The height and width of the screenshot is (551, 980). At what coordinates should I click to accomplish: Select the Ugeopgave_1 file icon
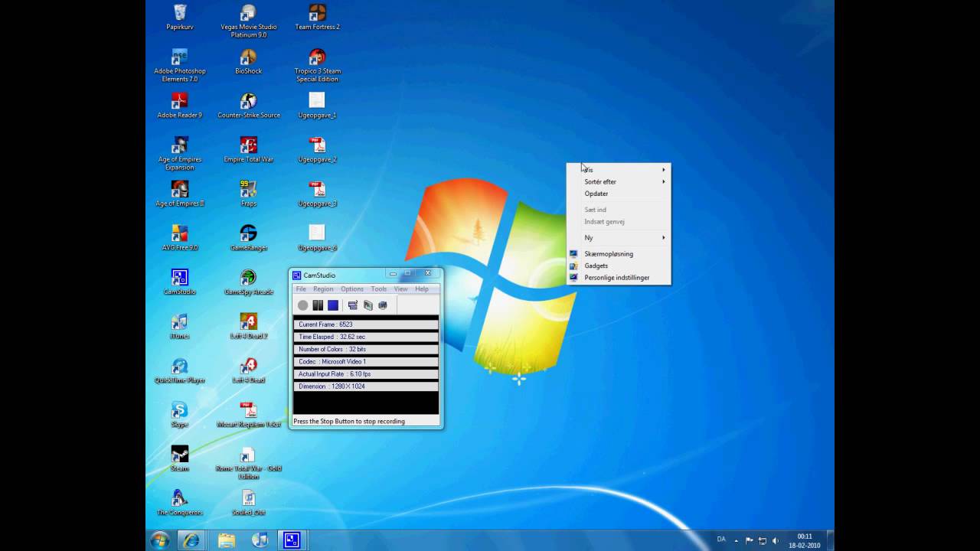[317, 106]
